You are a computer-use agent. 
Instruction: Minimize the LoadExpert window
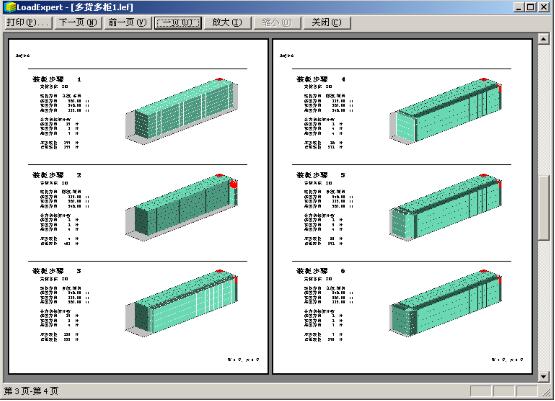pos(519,7)
